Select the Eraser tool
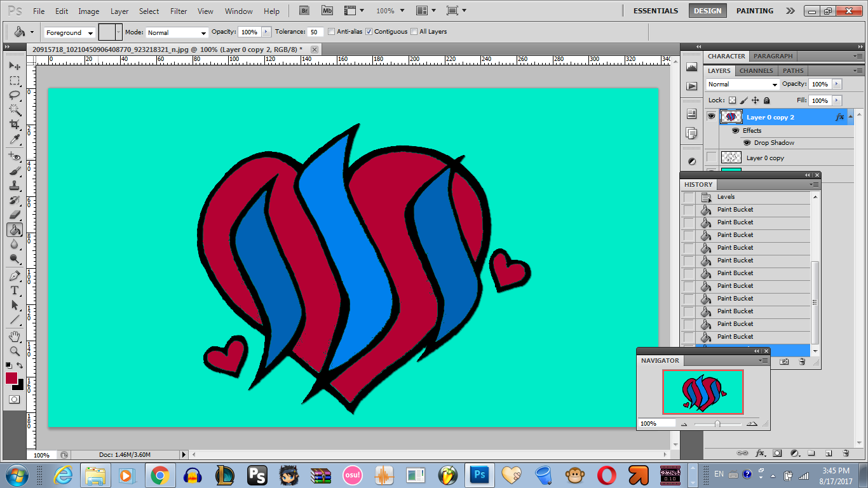 click(x=15, y=215)
